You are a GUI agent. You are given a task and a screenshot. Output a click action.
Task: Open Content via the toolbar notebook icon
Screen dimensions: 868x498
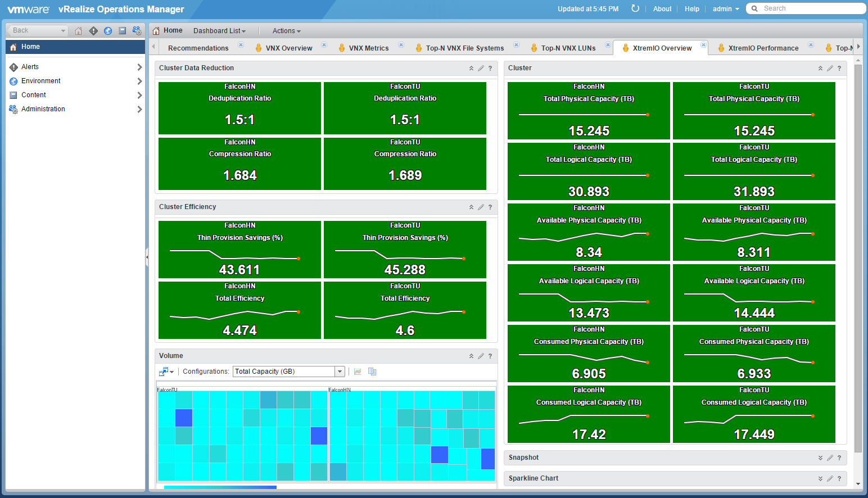tap(122, 31)
